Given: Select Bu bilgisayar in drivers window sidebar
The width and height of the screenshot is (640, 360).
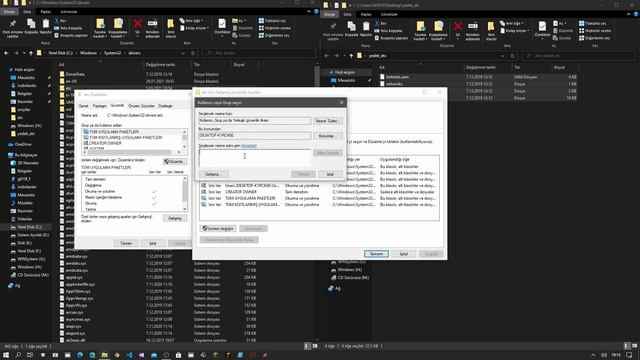Looking at the screenshot, I should click(26, 155).
